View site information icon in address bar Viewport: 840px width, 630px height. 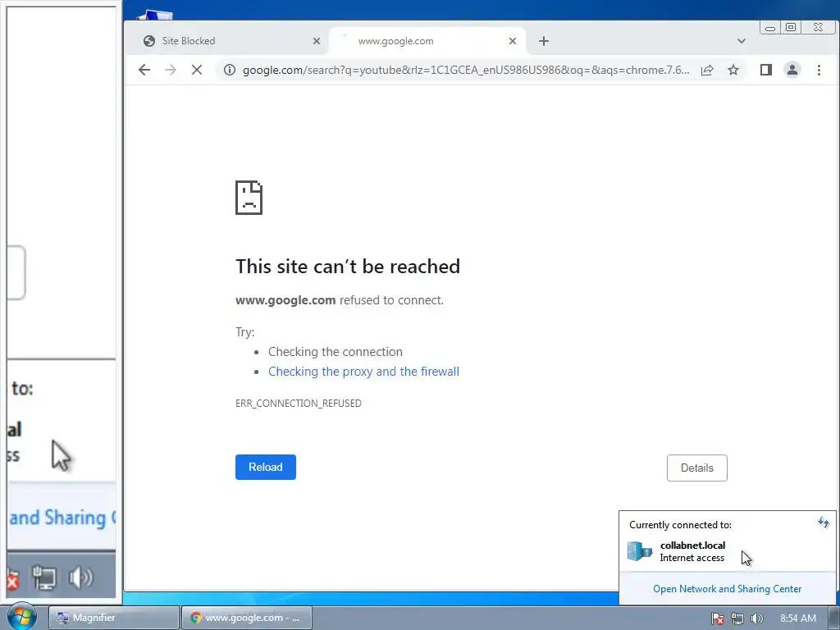click(x=230, y=70)
